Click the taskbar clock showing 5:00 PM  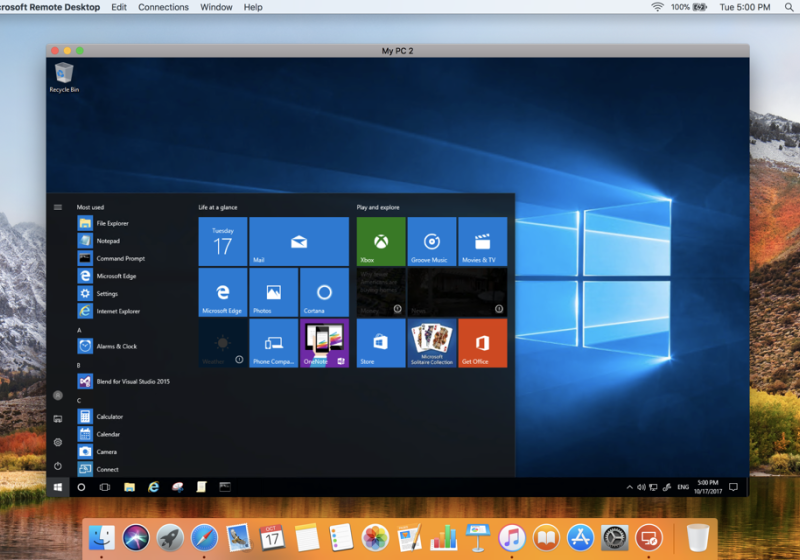[x=708, y=487]
